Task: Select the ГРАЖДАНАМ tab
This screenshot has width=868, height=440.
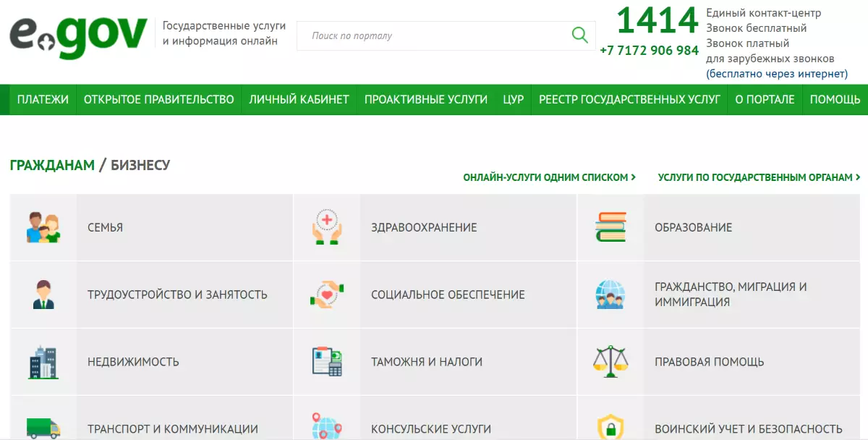Action: (51, 164)
